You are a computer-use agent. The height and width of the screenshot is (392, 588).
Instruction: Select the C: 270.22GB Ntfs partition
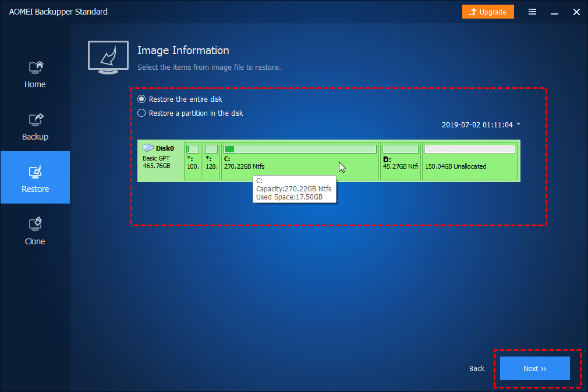click(x=300, y=161)
